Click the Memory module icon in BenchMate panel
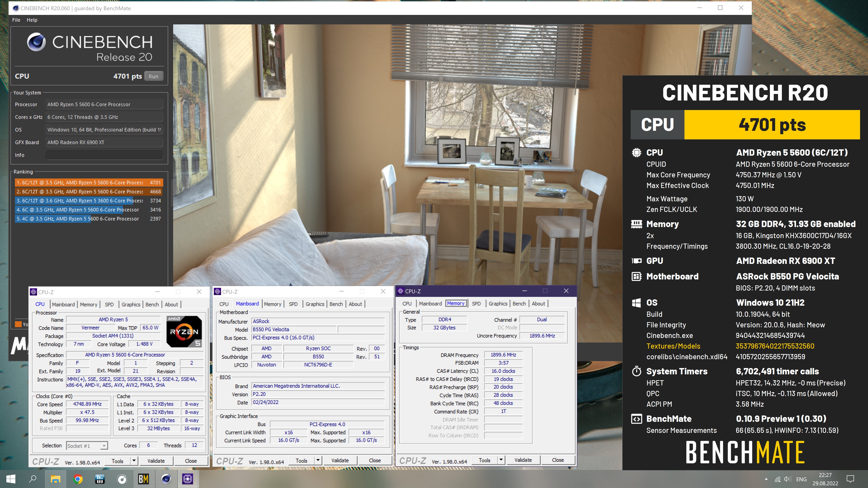This screenshot has height=488, width=868. [636, 224]
